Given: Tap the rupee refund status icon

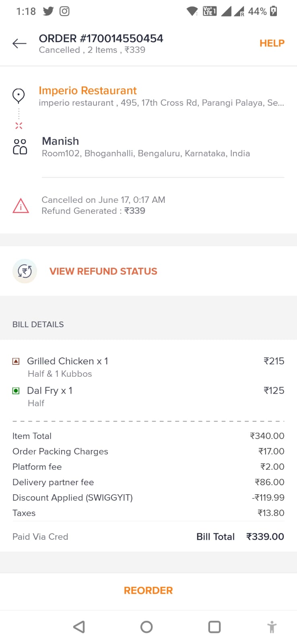Looking at the screenshot, I should tap(25, 271).
